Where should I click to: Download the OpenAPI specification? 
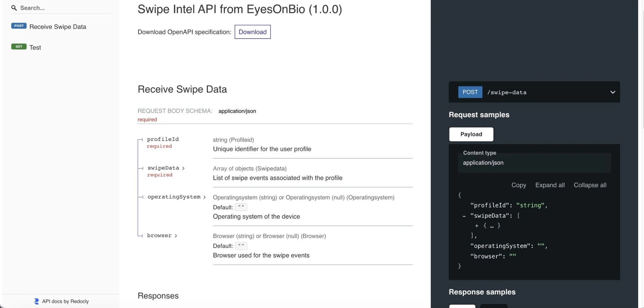click(x=253, y=32)
